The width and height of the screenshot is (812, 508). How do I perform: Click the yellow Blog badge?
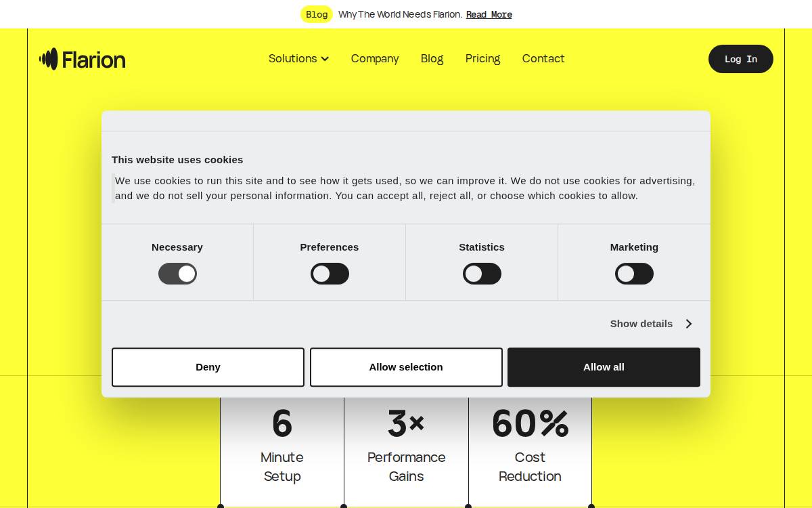point(317,14)
